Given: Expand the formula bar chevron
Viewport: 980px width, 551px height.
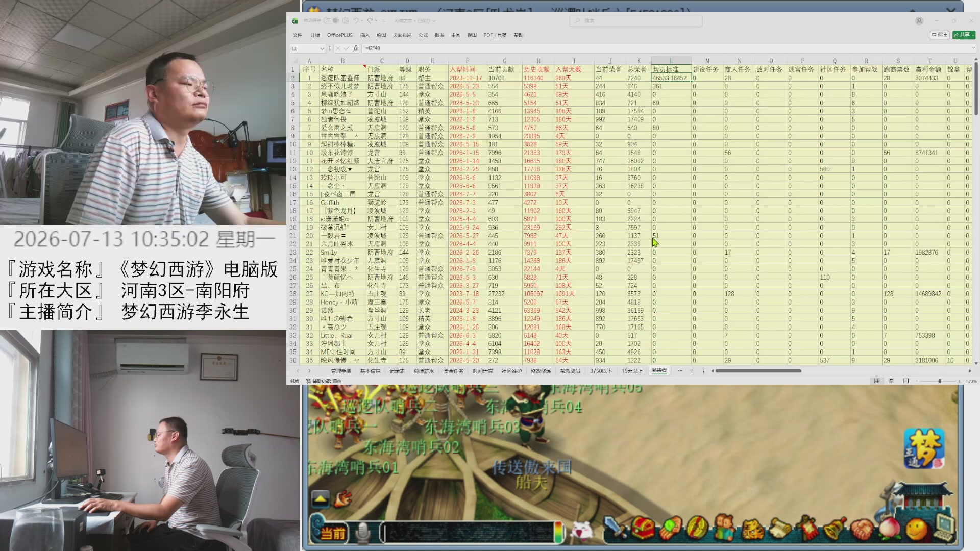Looking at the screenshot, I should (973, 48).
